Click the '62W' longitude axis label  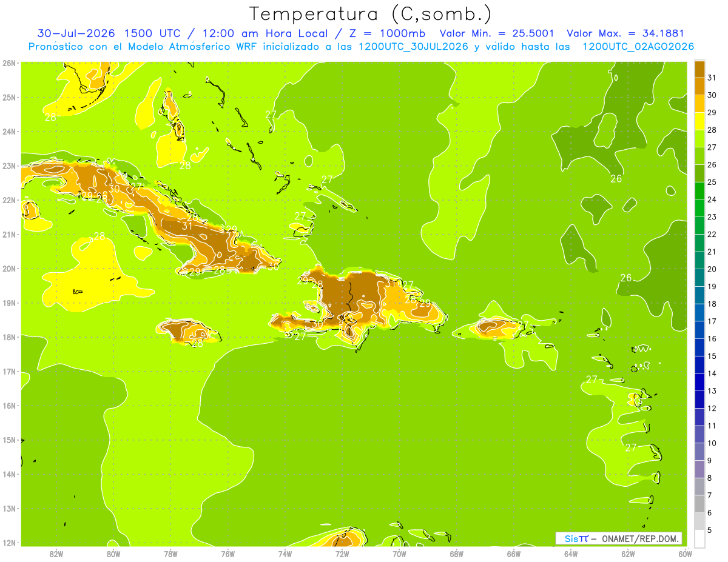click(628, 554)
